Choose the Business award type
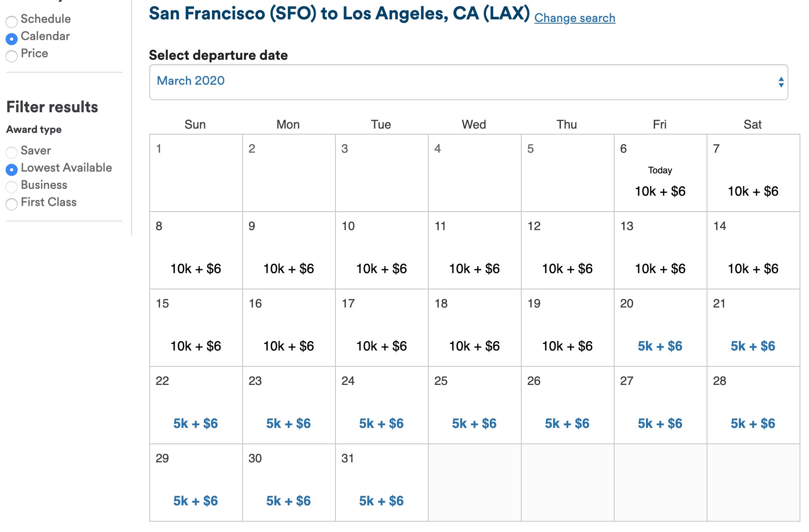 tap(12, 187)
